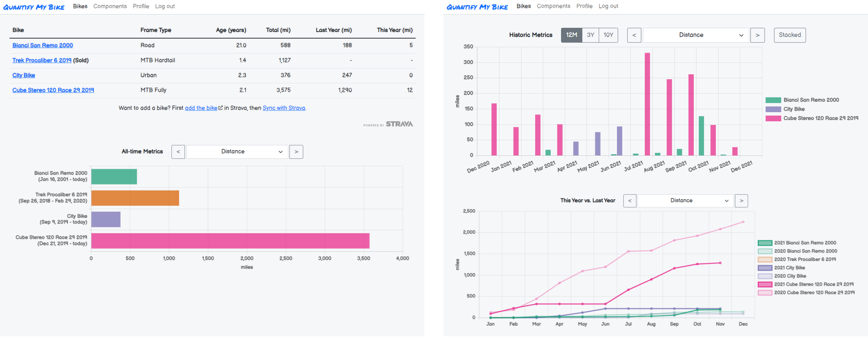Open Cube Stereo 120 Race 29 2019 link
The height and width of the screenshot is (342, 868).
pos(53,90)
